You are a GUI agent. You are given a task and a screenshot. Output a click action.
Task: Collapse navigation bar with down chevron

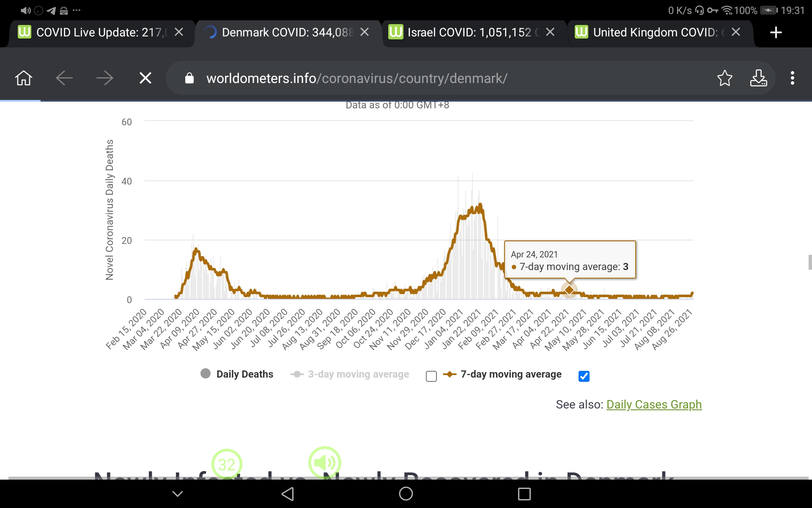178,494
